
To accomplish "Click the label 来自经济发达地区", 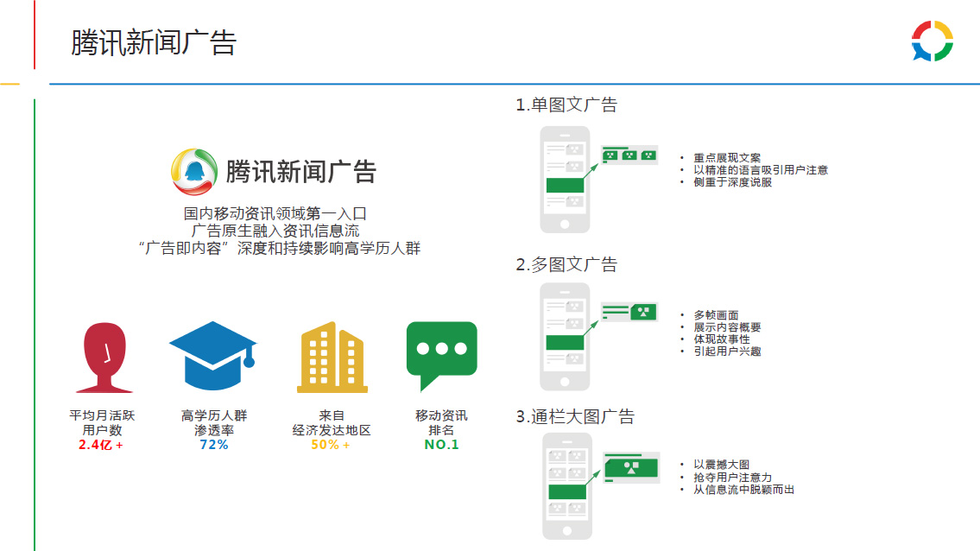I will coord(332,423).
